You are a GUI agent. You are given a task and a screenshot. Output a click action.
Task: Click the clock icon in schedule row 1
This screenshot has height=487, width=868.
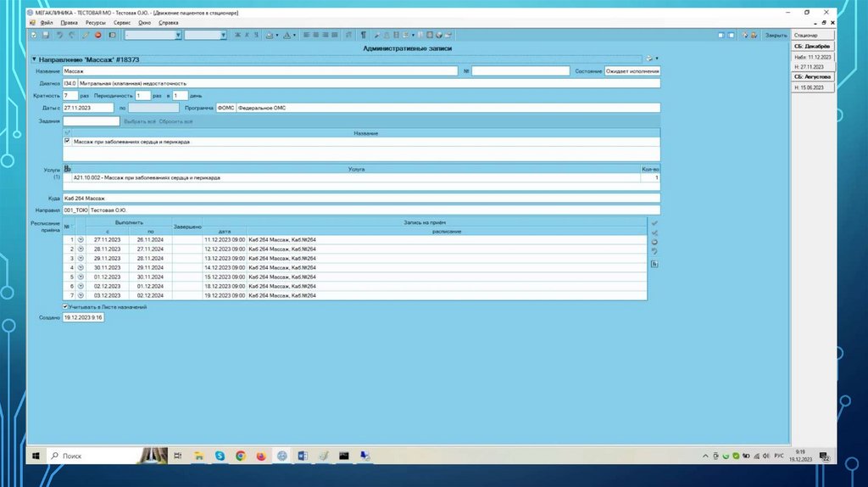coord(81,240)
